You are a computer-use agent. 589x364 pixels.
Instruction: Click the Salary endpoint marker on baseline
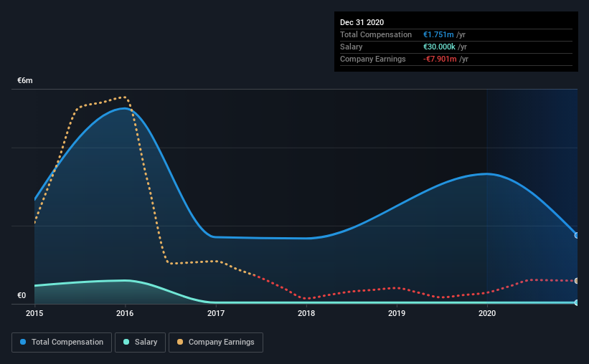pos(576,302)
